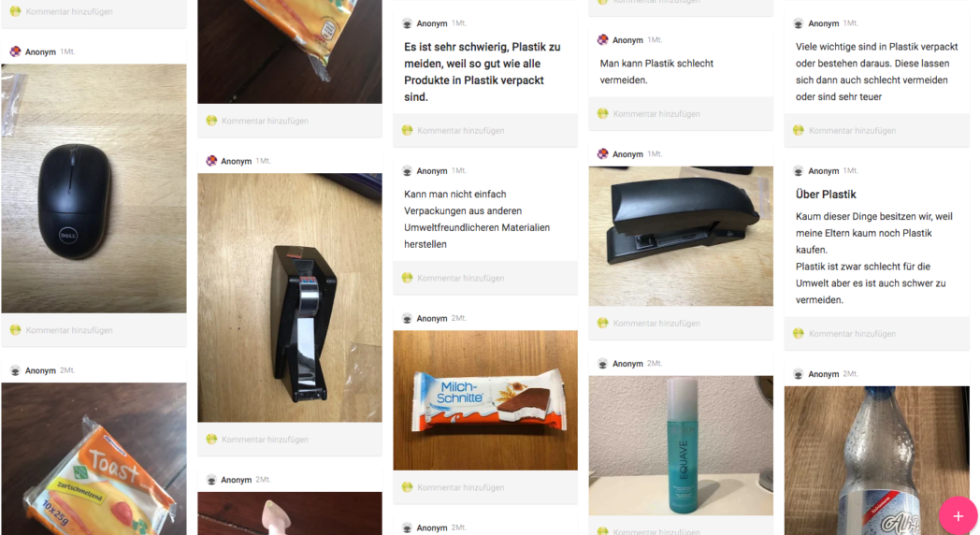Click avatar icon above Milch-Schnitte post
This screenshot has width=980, height=535.
tap(407, 318)
